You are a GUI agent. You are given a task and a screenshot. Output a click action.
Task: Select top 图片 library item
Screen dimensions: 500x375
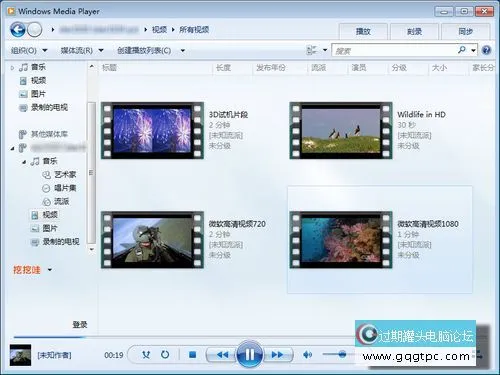tap(38, 94)
